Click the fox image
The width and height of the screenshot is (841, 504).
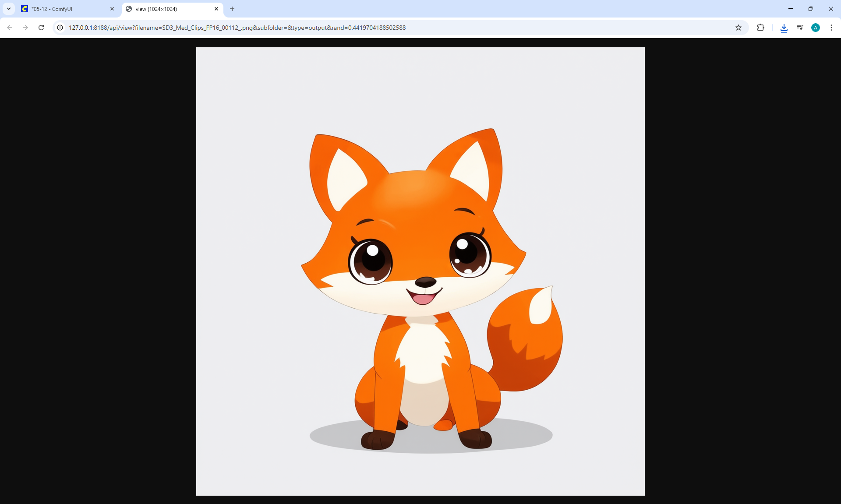click(x=420, y=271)
